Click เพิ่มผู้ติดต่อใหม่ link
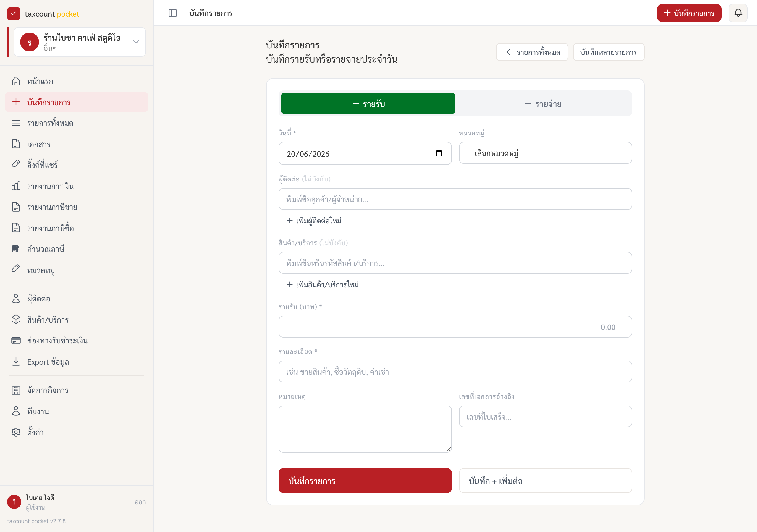The height and width of the screenshot is (532, 757). pos(314,220)
